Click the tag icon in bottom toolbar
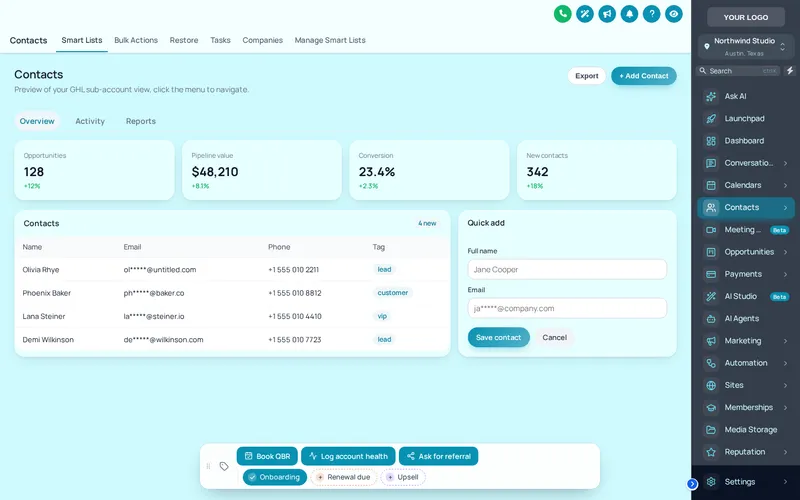The height and width of the screenshot is (500, 800). (x=224, y=466)
